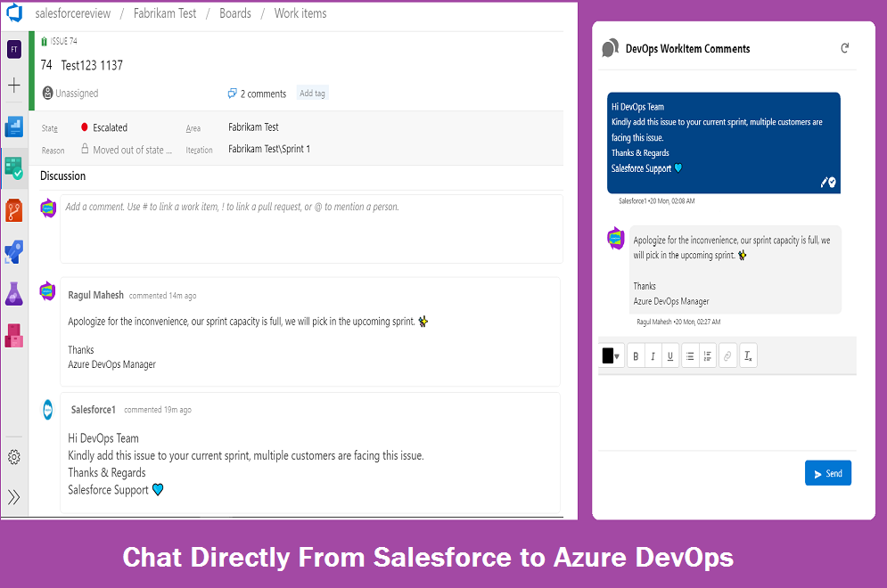The width and height of the screenshot is (887, 588).
Task: Insert a hyperlink using the link icon
Action: coord(727,355)
